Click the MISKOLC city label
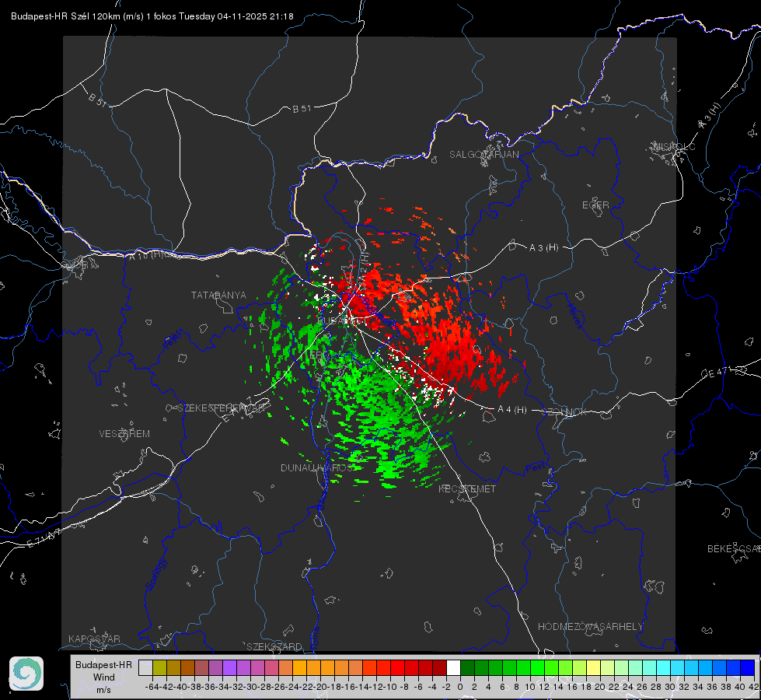The image size is (761, 700). point(674,146)
